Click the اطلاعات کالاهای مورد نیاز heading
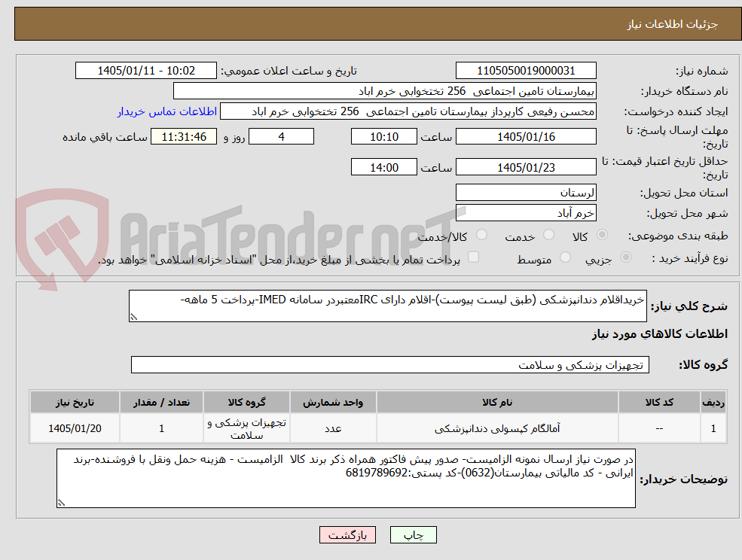This screenshot has height=560, width=742. pyautogui.click(x=660, y=334)
